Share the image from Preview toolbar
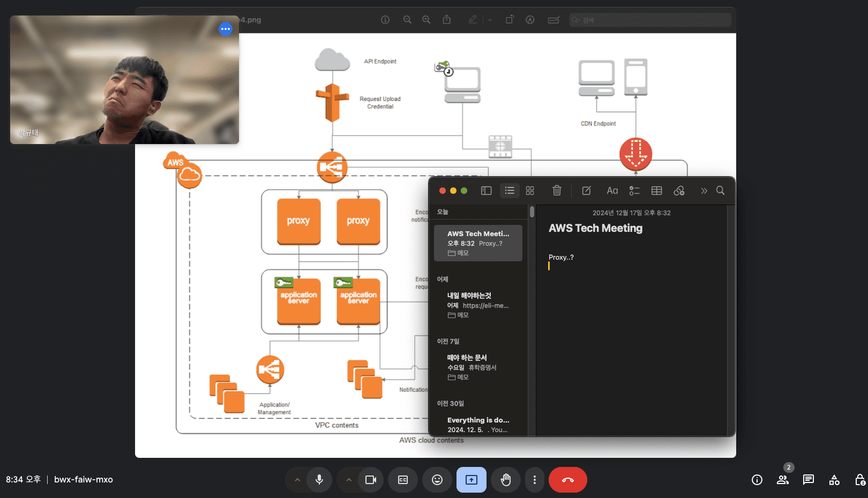Image resolution: width=868 pixels, height=498 pixels. pyautogui.click(x=447, y=20)
